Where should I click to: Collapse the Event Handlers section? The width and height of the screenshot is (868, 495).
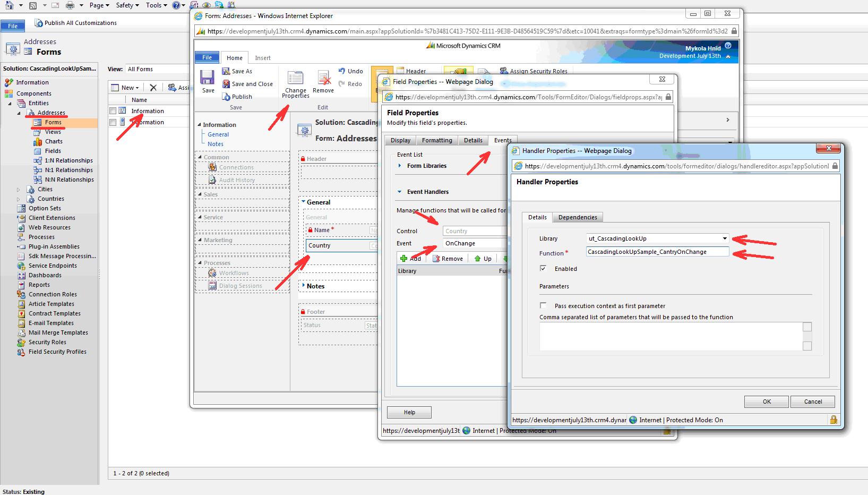pos(399,192)
